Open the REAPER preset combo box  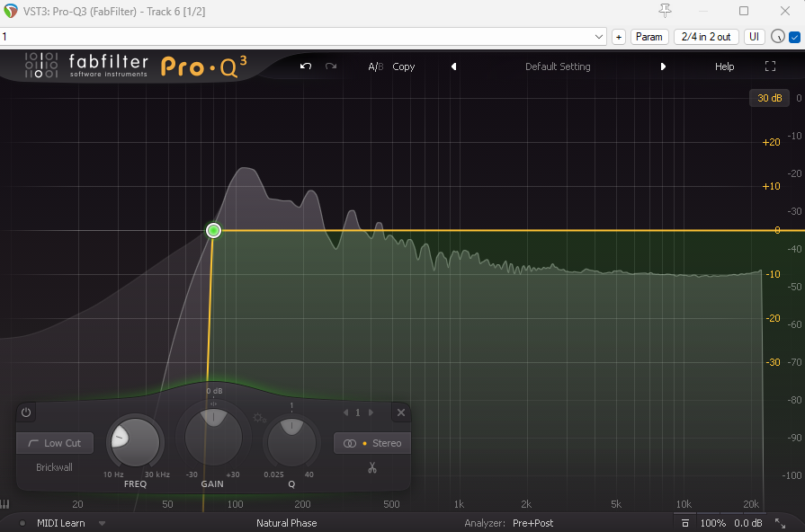coord(303,37)
